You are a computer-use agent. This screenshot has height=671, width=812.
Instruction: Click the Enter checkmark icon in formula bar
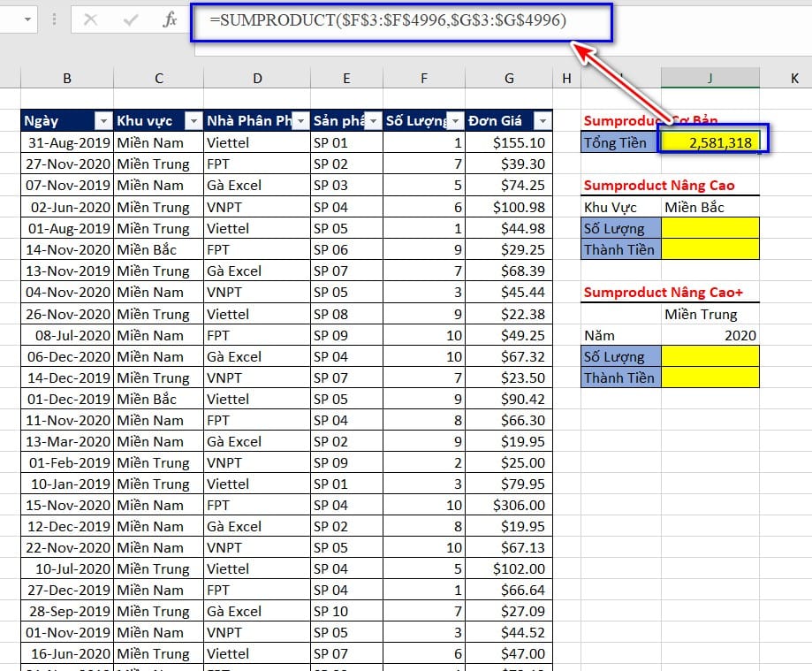coord(131,19)
